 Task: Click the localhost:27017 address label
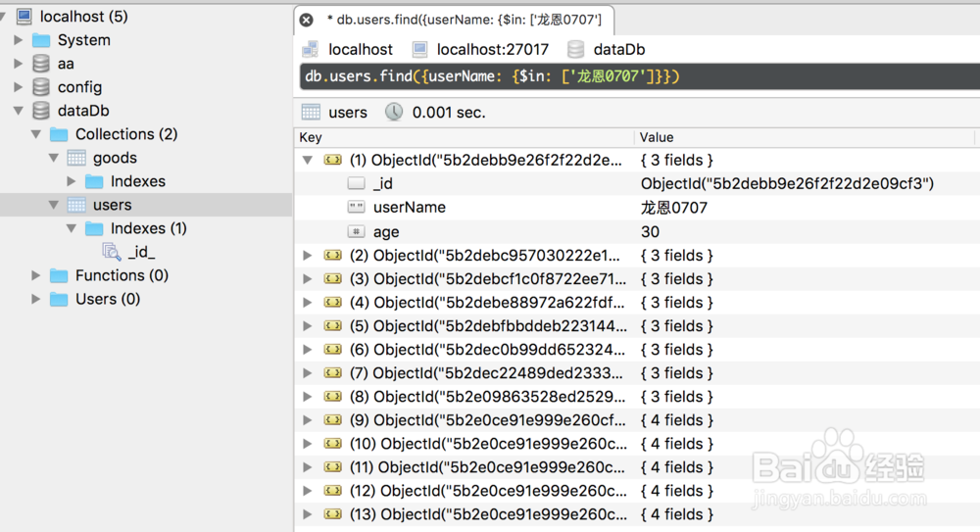point(493,49)
